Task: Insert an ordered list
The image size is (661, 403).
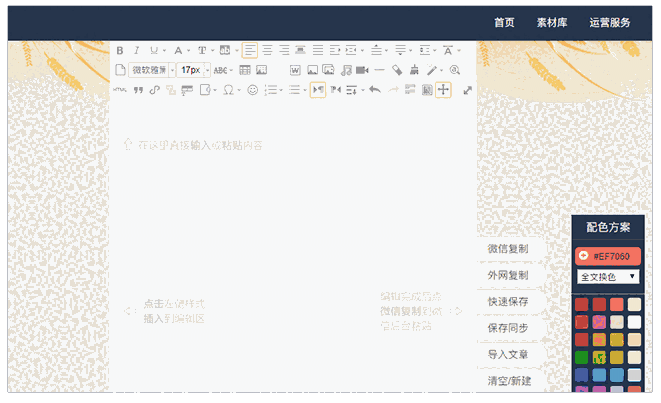Action: pyautogui.click(x=270, y=90)
